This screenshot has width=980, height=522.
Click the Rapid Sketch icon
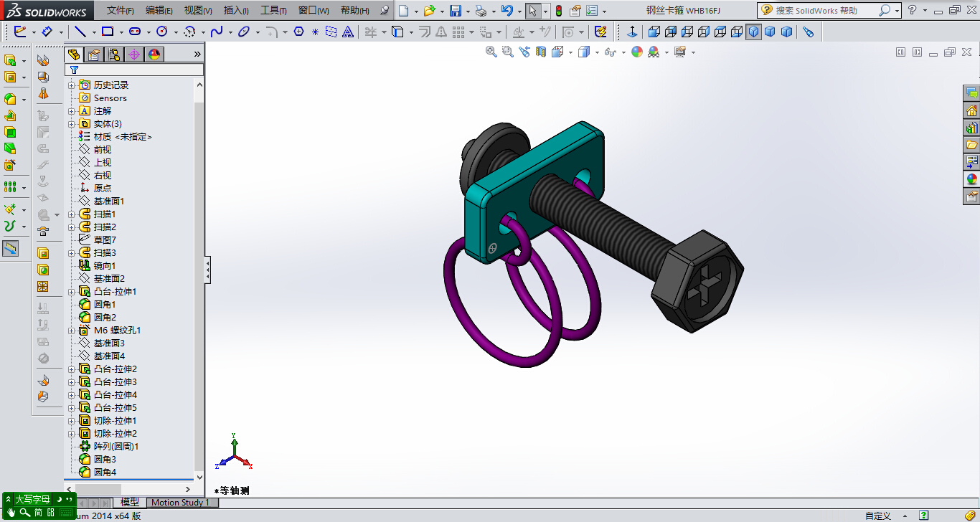(601, 32)
